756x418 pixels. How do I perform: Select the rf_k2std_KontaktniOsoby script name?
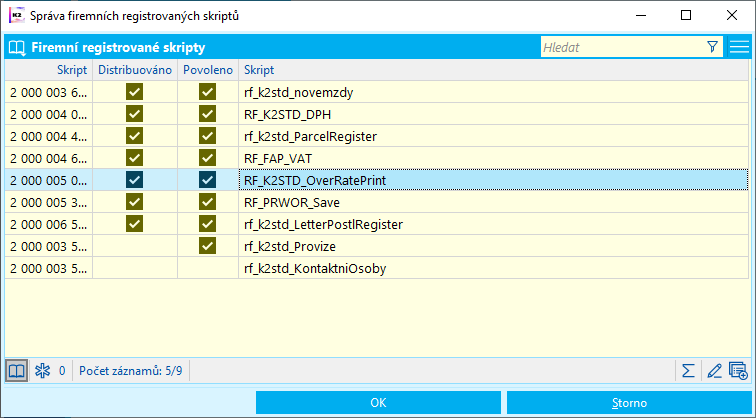point(315,269)
